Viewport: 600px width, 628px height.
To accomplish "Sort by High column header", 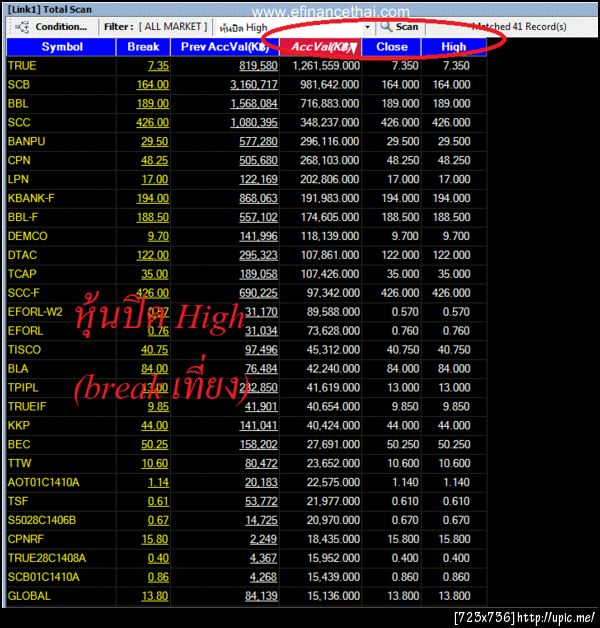I will tap(453, 47).
